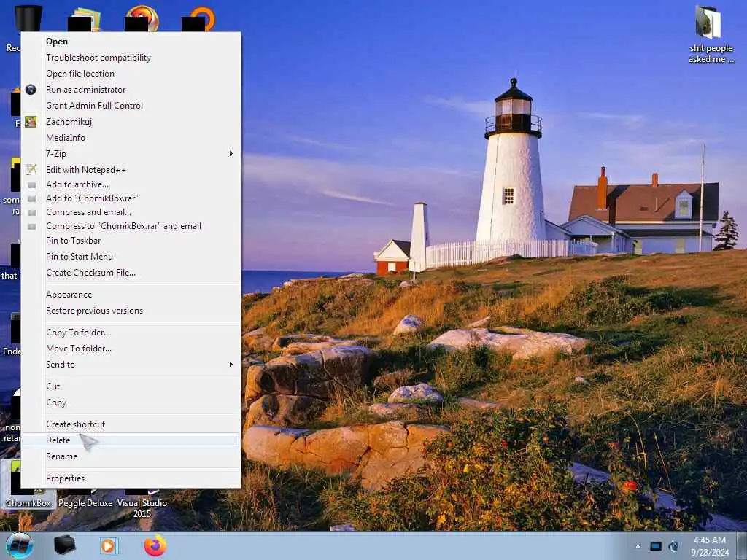Expand the Send to submenu arrow
The height and width of the screenshot is (560, 747).
click(231, 365)
